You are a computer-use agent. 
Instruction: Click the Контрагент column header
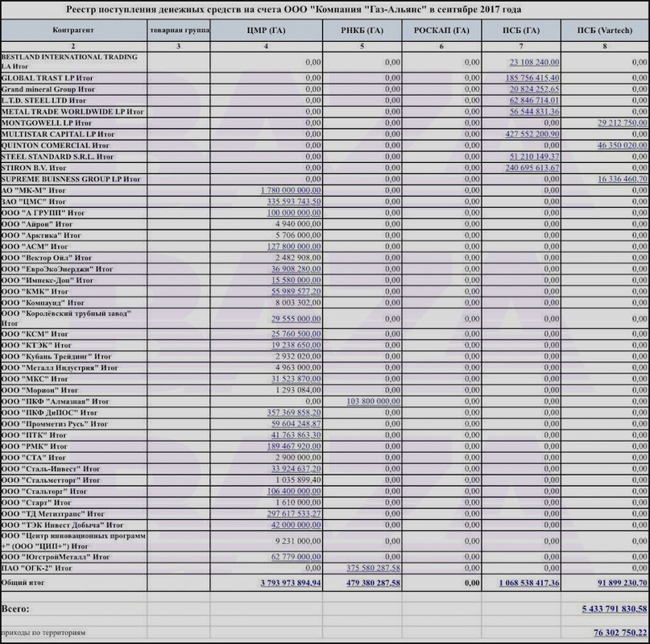74,31
